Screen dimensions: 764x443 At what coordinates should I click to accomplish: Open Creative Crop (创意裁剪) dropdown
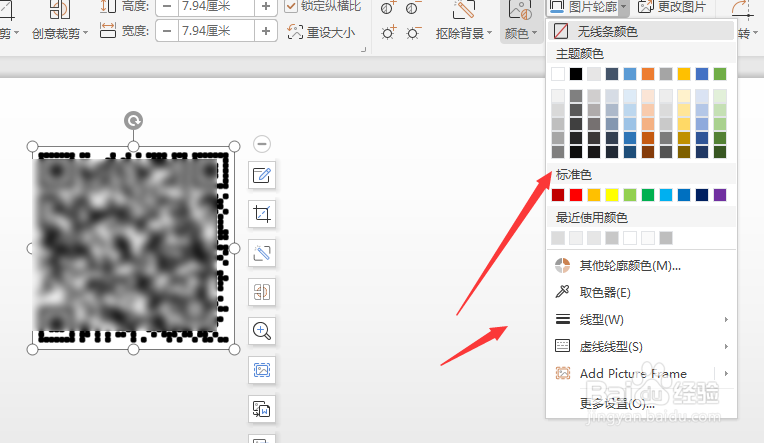tap(60, 33)
